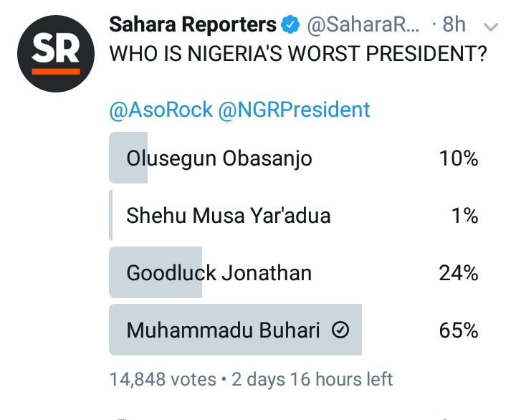Open the 8h tweet timestamp
The height and width of the screenshot is (420, 516).
454,25
